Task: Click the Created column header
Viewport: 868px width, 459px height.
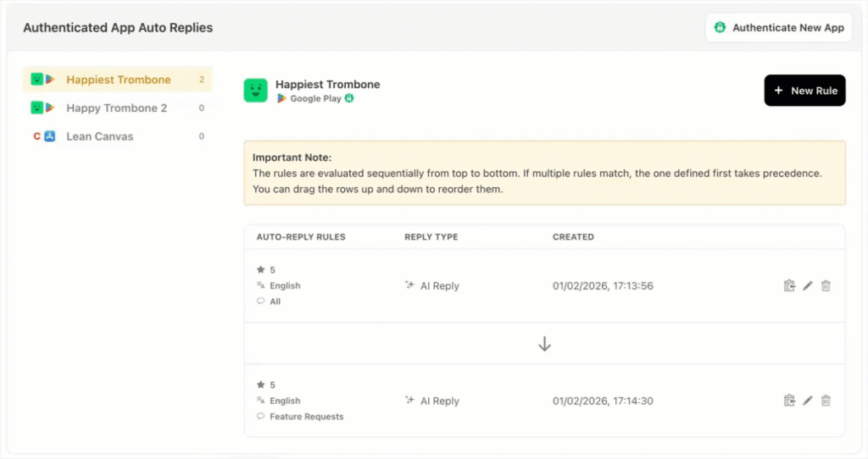Action: click(573, 237)
